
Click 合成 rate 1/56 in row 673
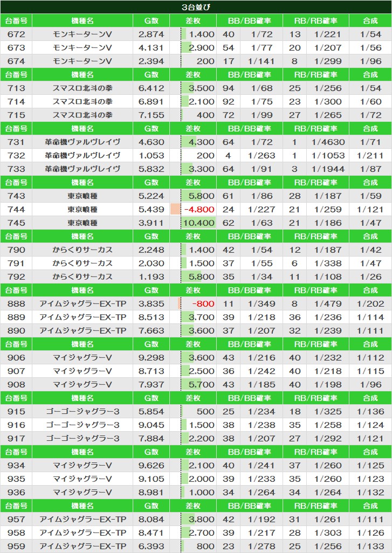click(x=370, y=47)
